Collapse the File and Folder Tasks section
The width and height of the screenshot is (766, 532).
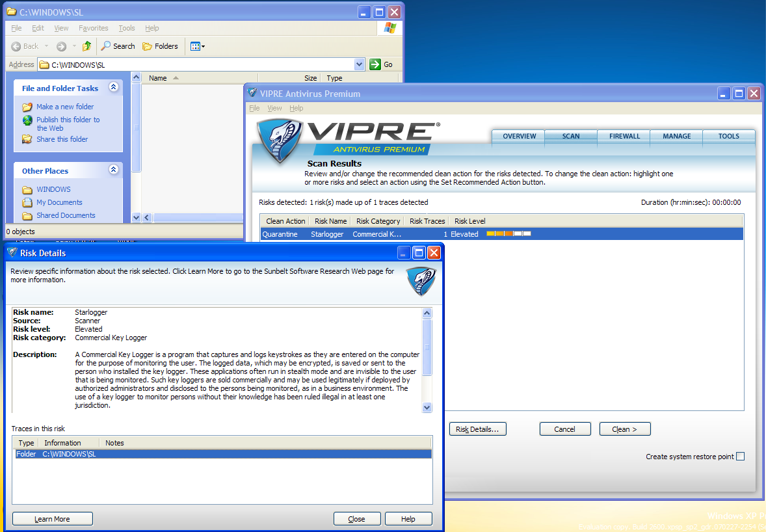(113, 87)
